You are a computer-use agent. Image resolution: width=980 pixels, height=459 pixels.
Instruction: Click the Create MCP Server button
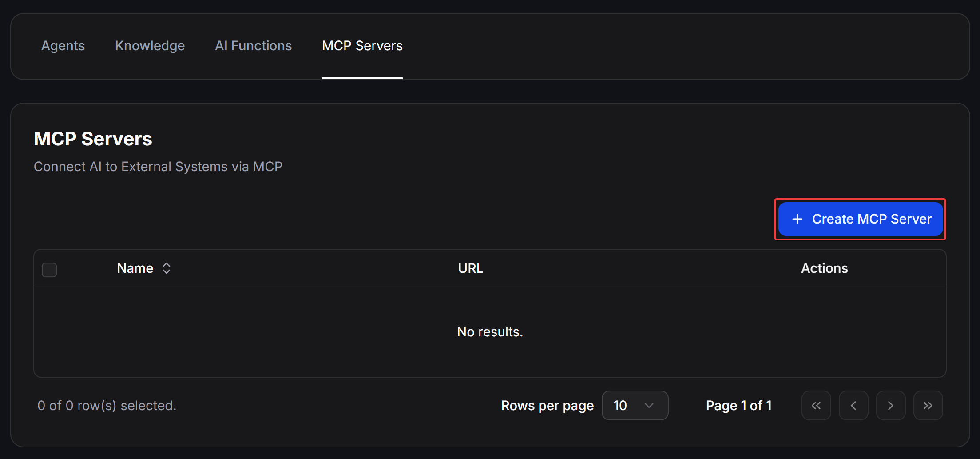(860, 219)
